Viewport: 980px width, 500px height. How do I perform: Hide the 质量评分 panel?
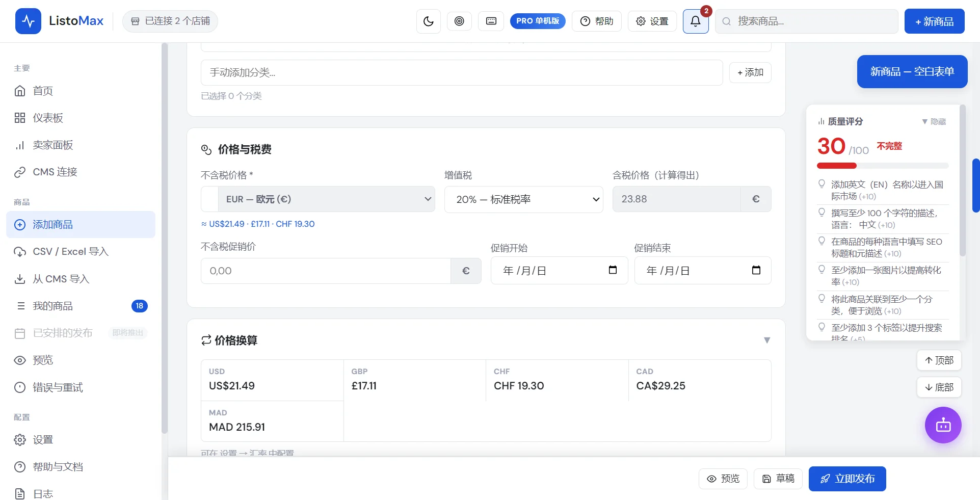934,121
